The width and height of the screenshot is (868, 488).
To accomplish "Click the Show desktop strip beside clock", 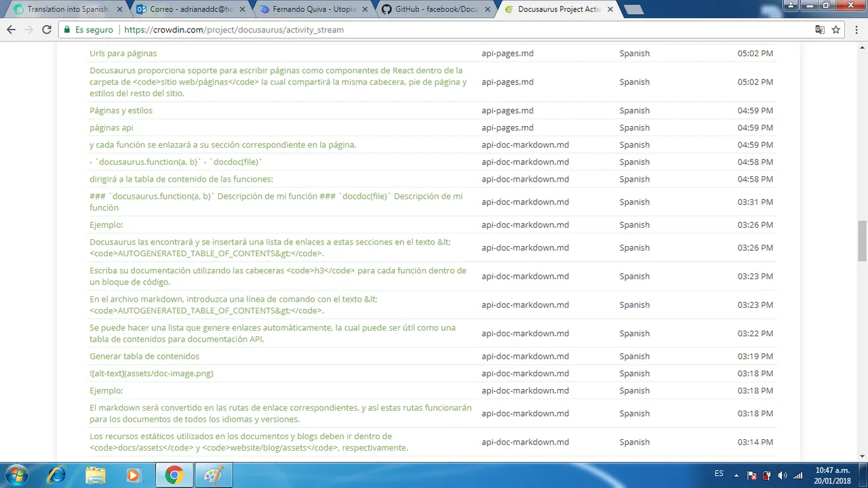I will pos(863,475).
